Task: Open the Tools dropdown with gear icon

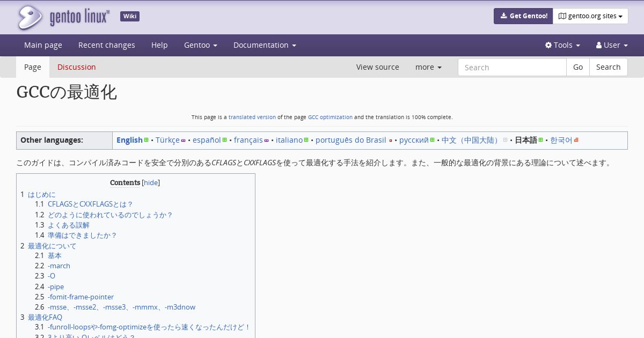Action: [562, 45]
